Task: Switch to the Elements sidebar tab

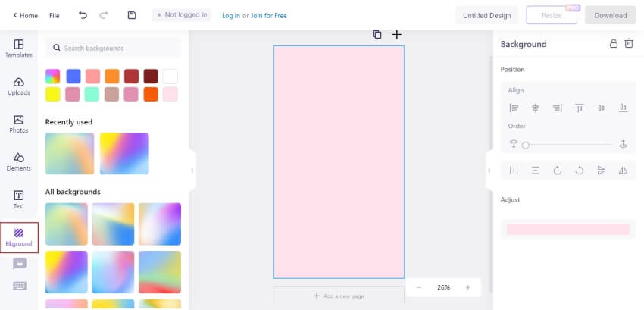Action: click(18, 162)
